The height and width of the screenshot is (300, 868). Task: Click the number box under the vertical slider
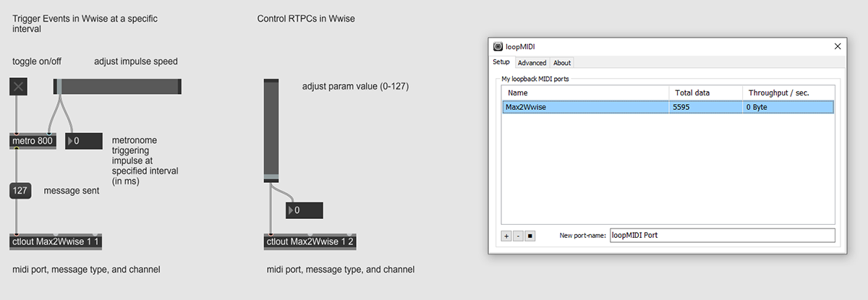(x=305, y=210)
